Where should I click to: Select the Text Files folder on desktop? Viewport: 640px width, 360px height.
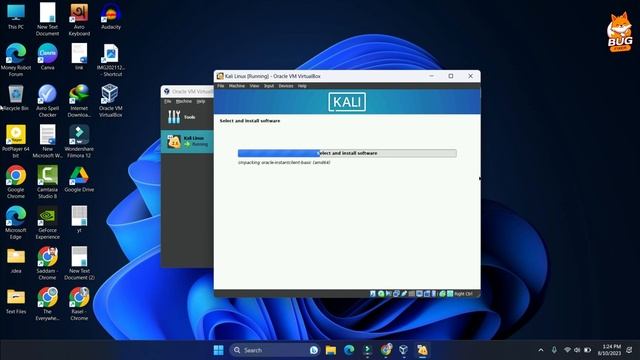tap(16, 301)
